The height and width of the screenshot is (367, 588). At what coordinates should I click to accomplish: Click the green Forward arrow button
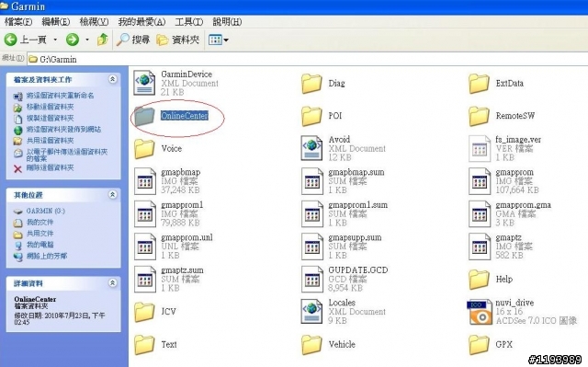tap(73, 40)
